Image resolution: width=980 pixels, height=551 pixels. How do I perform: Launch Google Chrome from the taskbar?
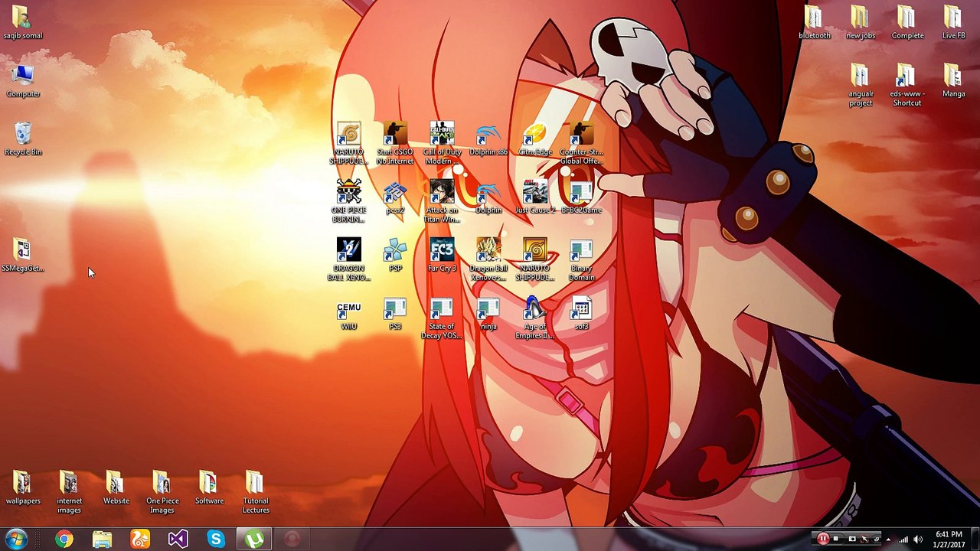pos(64,540)
